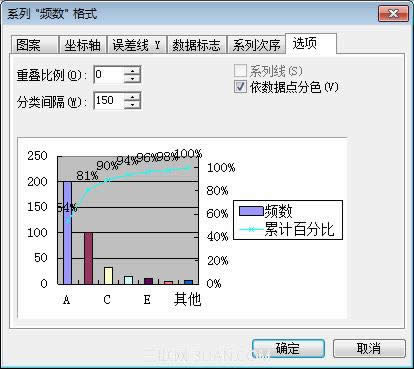Click into the 重叠比例 value field
Viewport: 414px width, 369px height.
click(109, 74)
